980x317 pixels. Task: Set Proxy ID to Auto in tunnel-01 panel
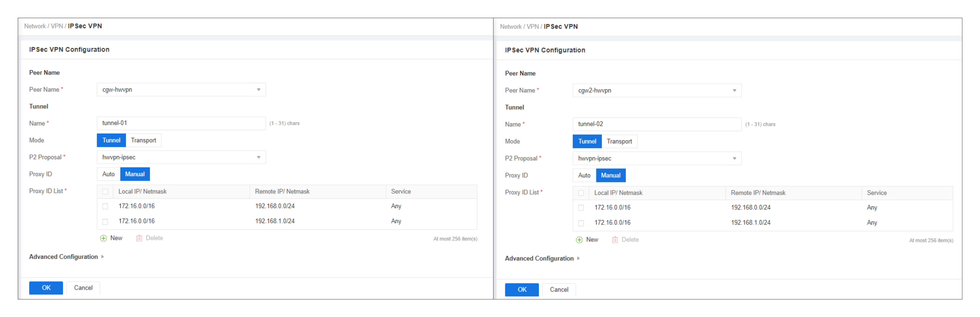click(108, 174)
